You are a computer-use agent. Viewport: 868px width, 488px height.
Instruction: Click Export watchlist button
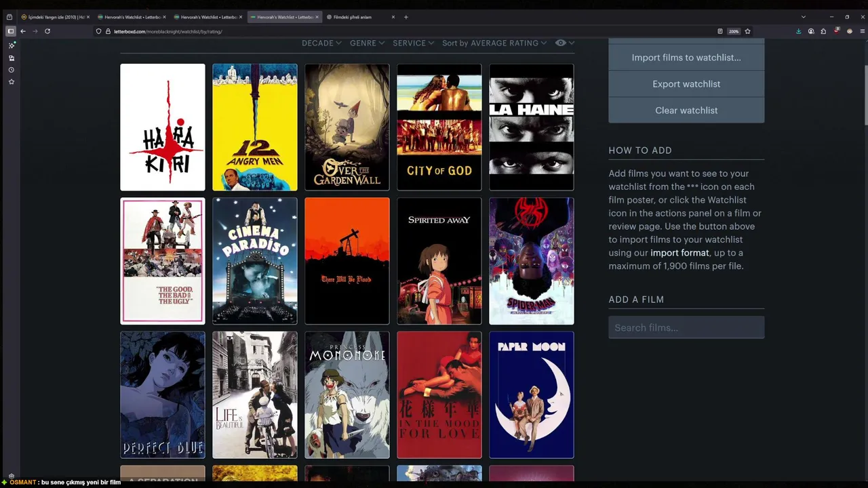tap(686, 84)
